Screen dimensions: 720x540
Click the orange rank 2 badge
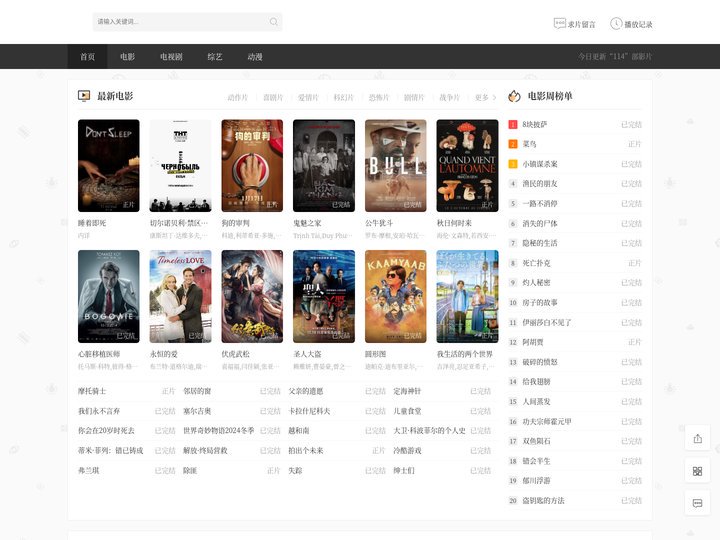coord(513,144)
